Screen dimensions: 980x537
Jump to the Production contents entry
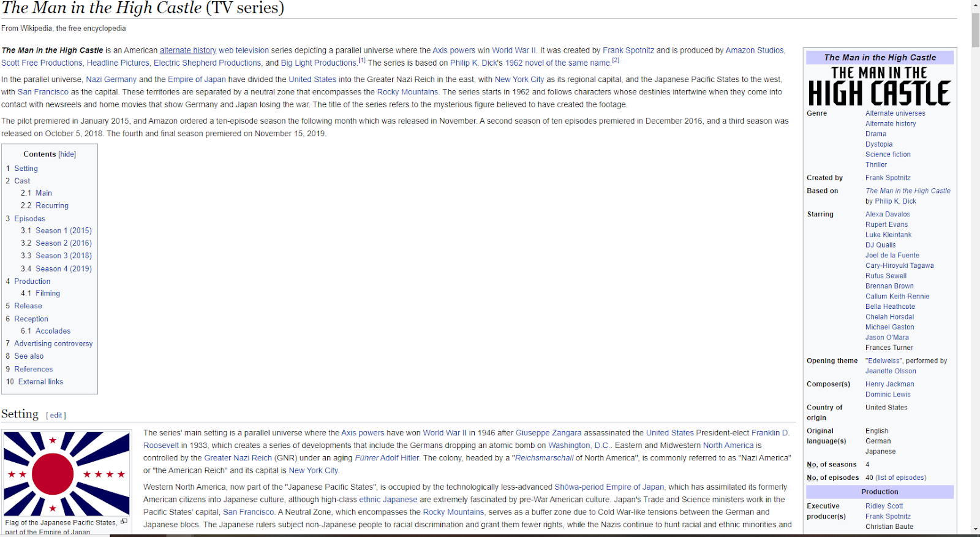tap(32, 281)
